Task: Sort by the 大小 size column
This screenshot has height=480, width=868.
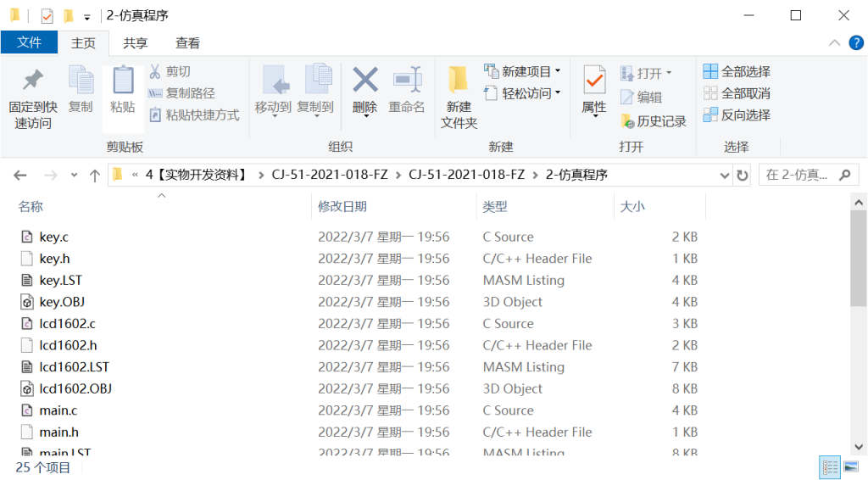Action: pyautogui.click(x=632, y=207)
